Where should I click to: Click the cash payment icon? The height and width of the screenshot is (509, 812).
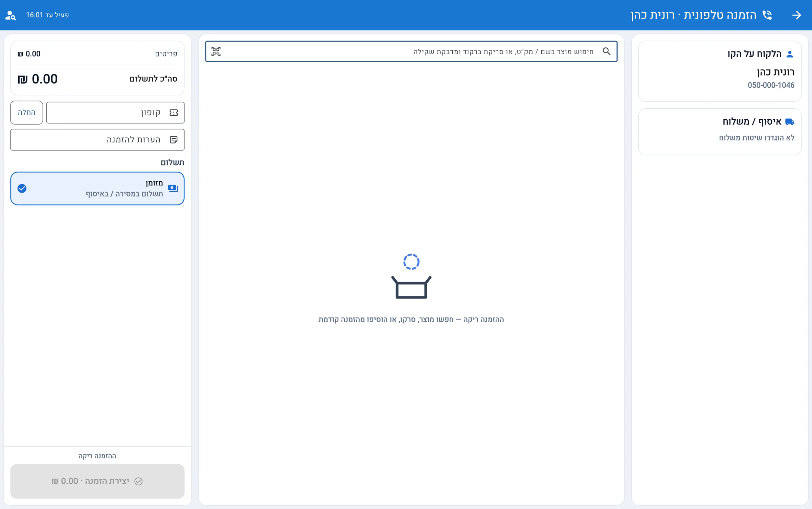(x=173, y=188)
